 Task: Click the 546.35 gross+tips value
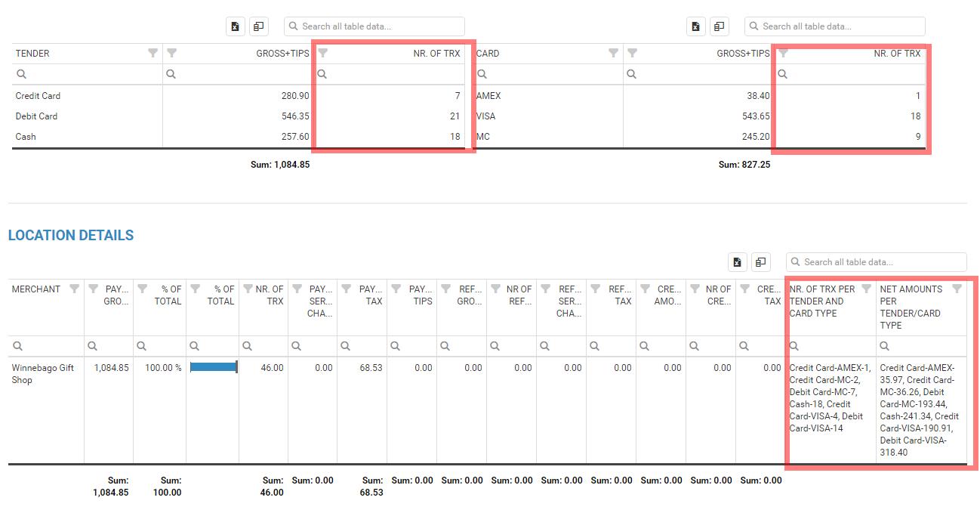coord(294,116)
